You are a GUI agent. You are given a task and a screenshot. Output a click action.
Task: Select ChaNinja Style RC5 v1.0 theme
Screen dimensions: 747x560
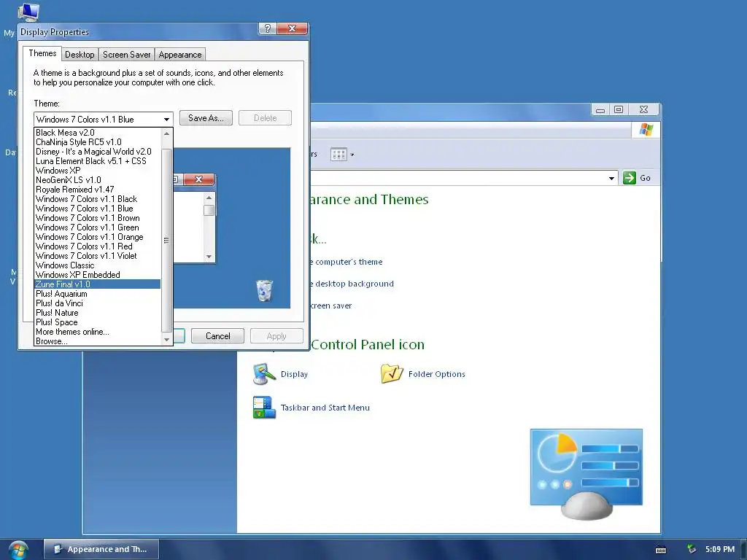tap(98, 142)
